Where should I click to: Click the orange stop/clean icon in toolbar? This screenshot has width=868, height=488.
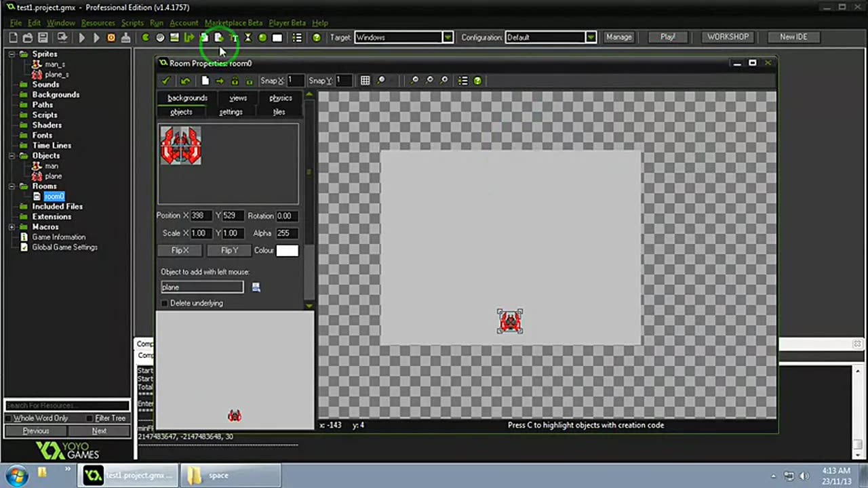click(x=111, y=38)
